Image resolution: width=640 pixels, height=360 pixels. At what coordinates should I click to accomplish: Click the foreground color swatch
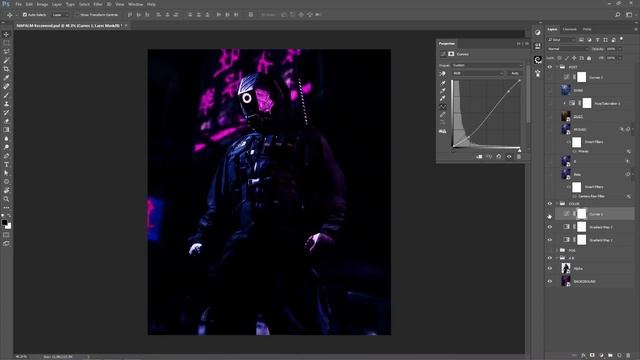coord(4,222)
